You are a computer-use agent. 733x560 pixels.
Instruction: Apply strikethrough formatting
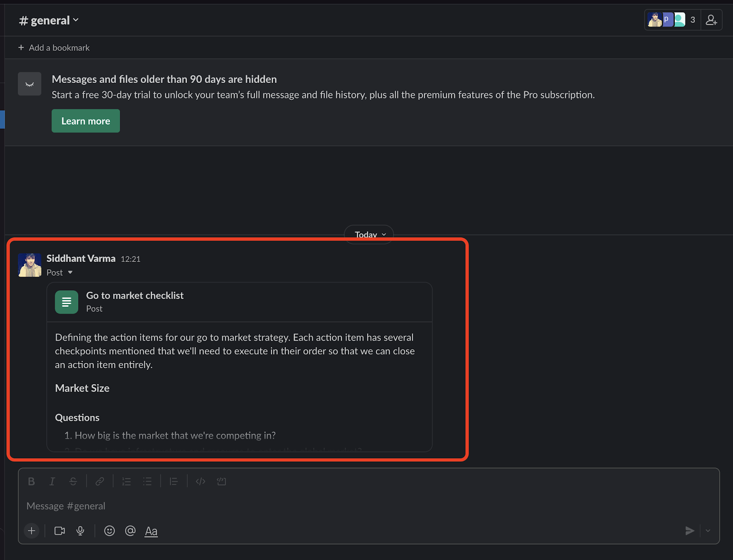point(73,481)
